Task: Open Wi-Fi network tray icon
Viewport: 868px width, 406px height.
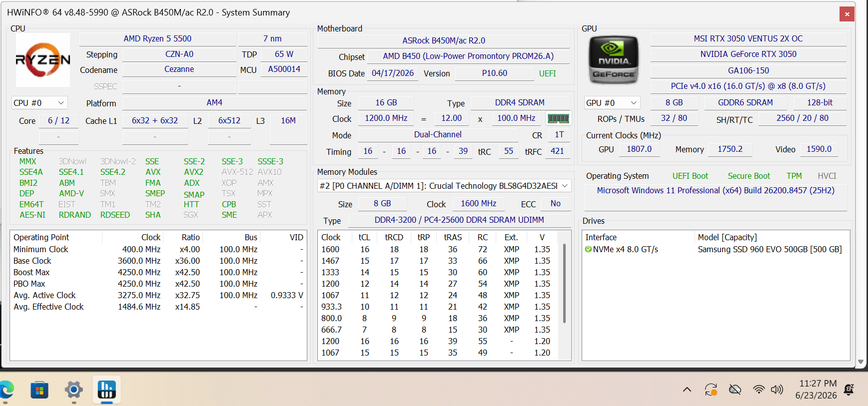Action: click(759, 390)
